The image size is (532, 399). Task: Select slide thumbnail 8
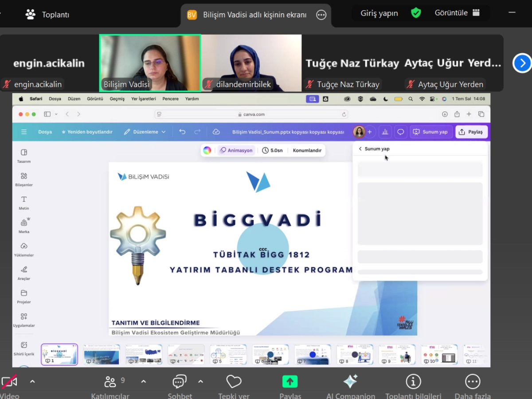click(x=355, y=354)
